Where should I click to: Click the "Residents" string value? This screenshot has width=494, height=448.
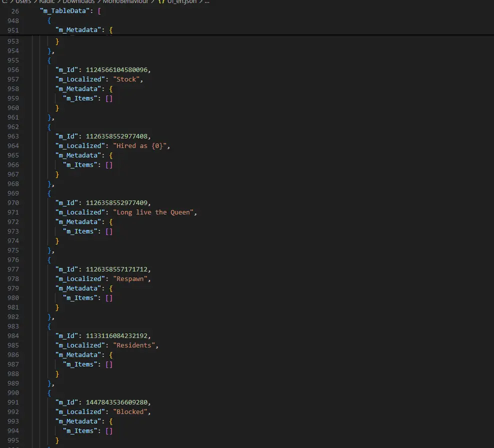(134, 345)
